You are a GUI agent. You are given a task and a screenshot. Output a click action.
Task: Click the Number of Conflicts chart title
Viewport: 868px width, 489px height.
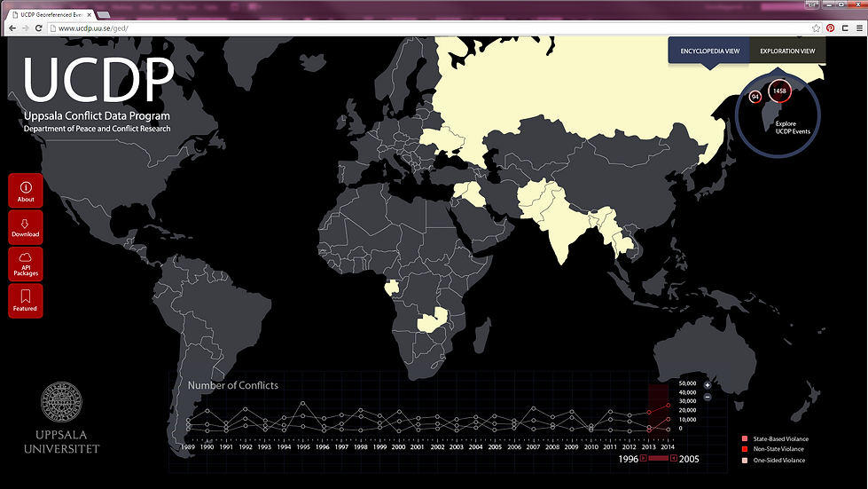tap(232, 385)
